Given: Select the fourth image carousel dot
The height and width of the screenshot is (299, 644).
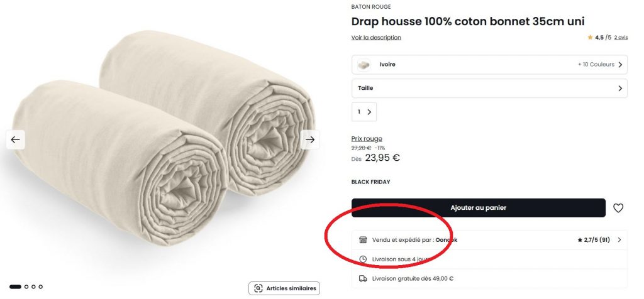Looking at the screenshot, I should [41, 286].
